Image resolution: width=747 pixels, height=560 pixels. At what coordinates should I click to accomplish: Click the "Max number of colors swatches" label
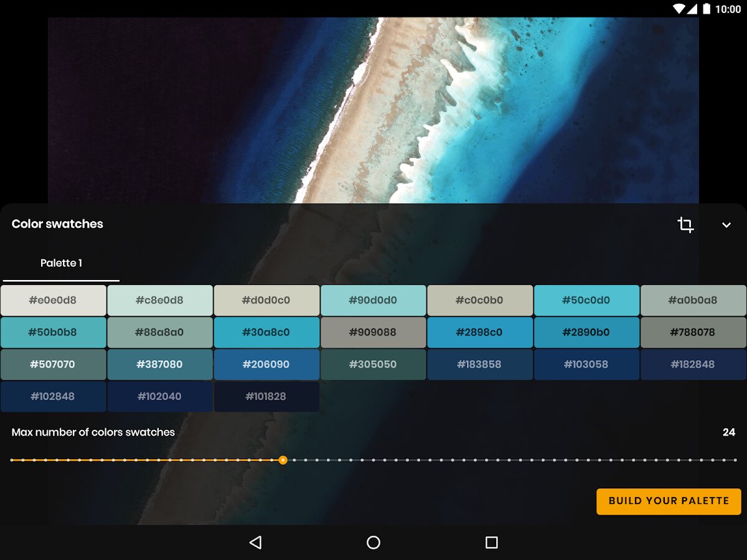point(93,432)
